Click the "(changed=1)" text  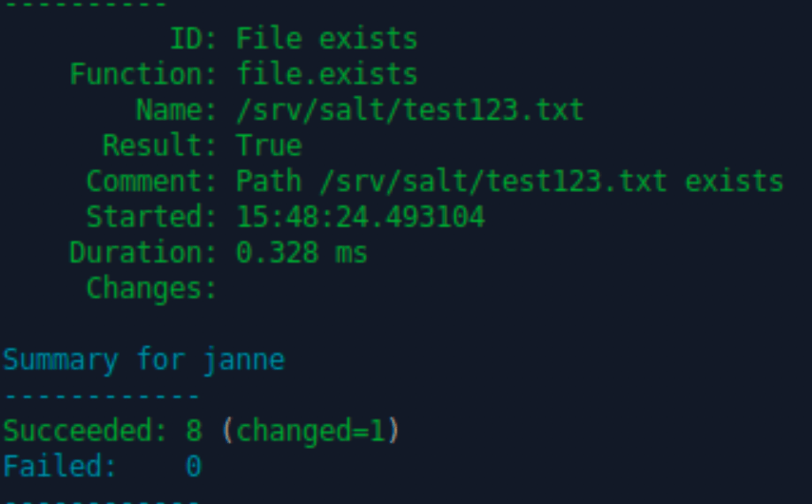pyautogui.click(x=310, y=431)
